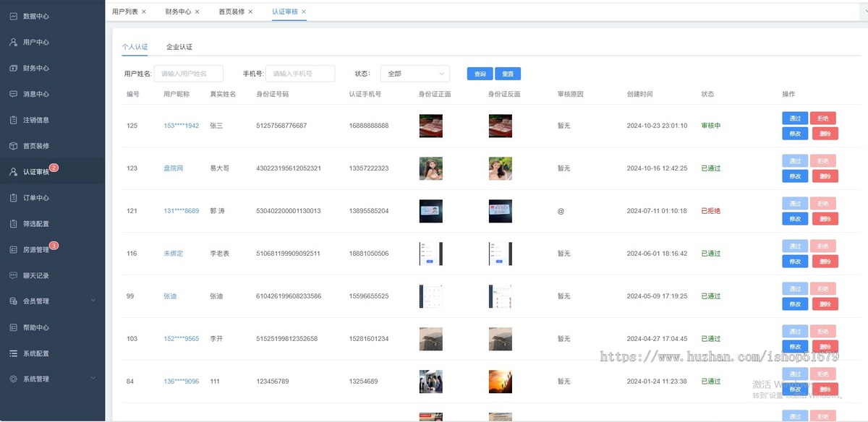Screen dimensions: 868x422
Task: Close the 用户列表 tab
Action: [x=143, y=12]
